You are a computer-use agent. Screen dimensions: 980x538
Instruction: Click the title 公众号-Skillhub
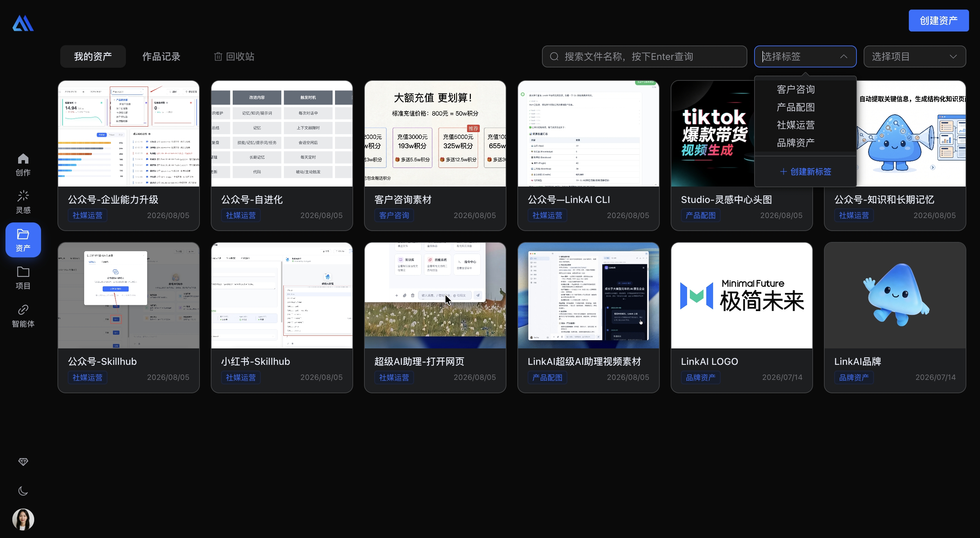[x=102, y=361]
